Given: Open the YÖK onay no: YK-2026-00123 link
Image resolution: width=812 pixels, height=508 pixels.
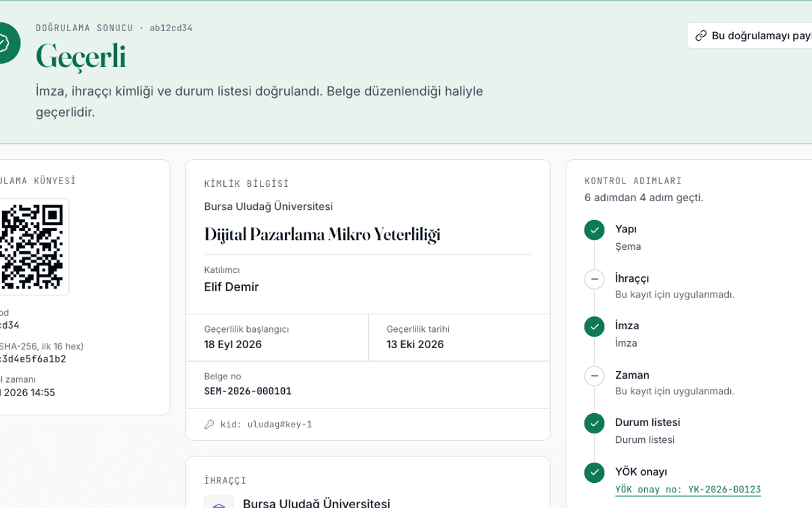Looking at the screenshot, I should [687, 490].
